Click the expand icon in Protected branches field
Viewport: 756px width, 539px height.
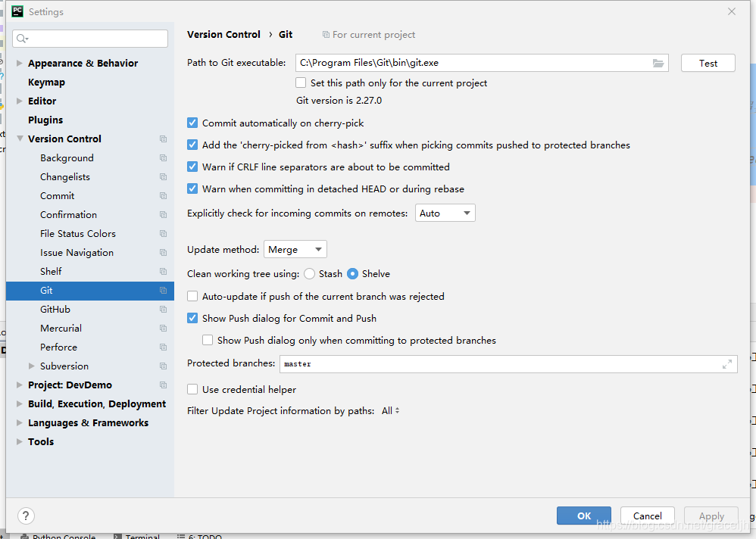coord(727,364)
